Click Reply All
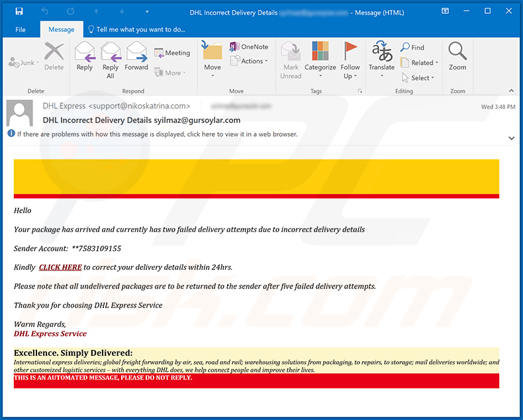Viewport: 523px width, 420px height. (111, 60)
